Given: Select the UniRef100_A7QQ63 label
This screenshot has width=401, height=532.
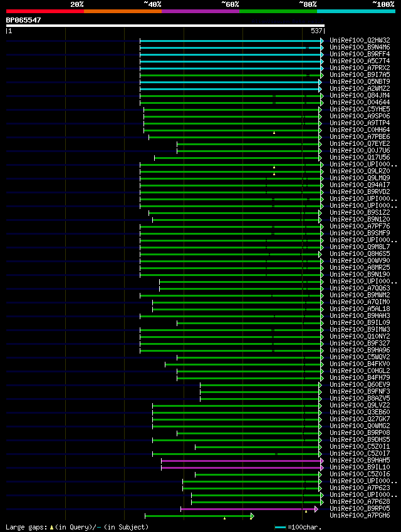Looking at the screenshot, I should [360, 288].
